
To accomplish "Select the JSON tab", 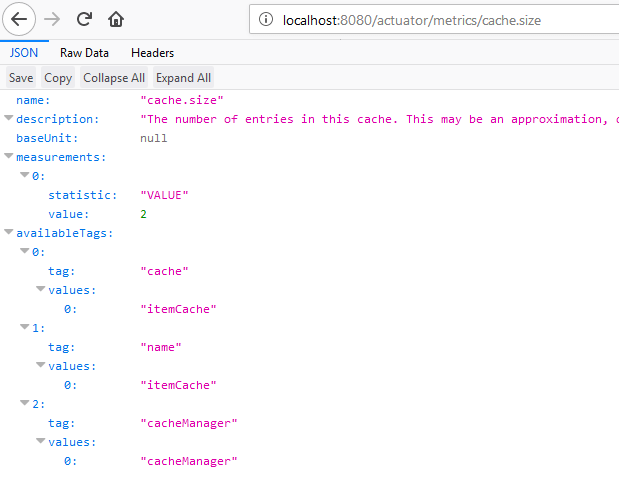I will click(24, 53).
